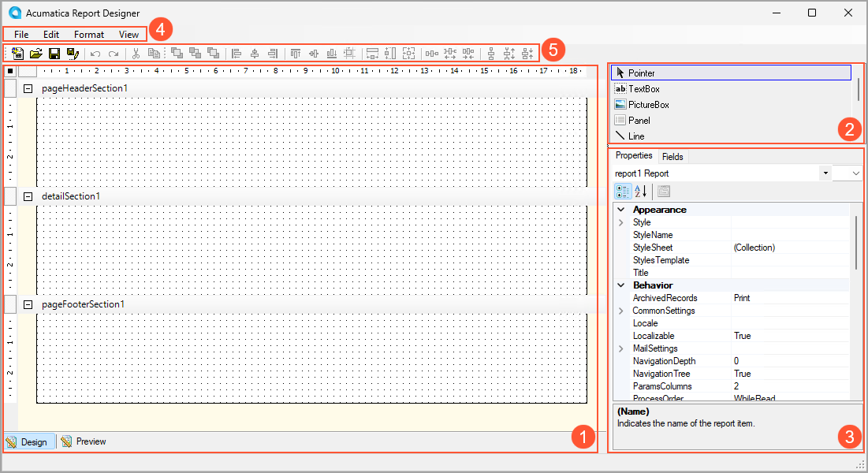This screenshot has height=473, width=868.
Task: Click the Make Same Width icon
Action: (373, 53)
